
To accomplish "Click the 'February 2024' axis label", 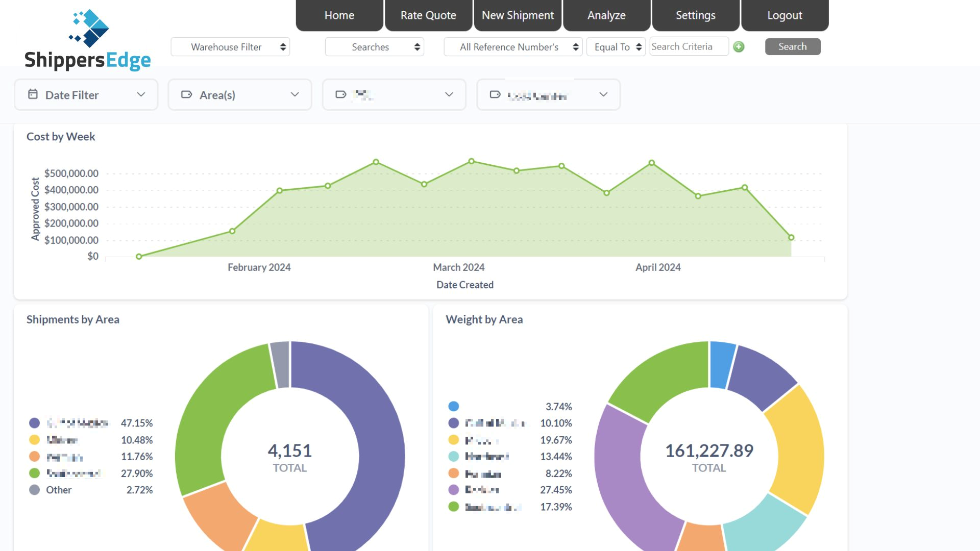I will click(x=259, y=267).
